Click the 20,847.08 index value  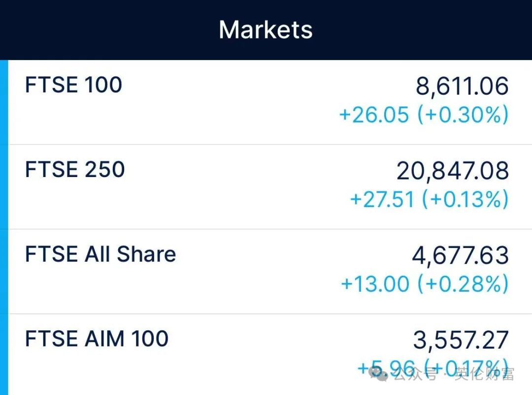pos(453,171)
